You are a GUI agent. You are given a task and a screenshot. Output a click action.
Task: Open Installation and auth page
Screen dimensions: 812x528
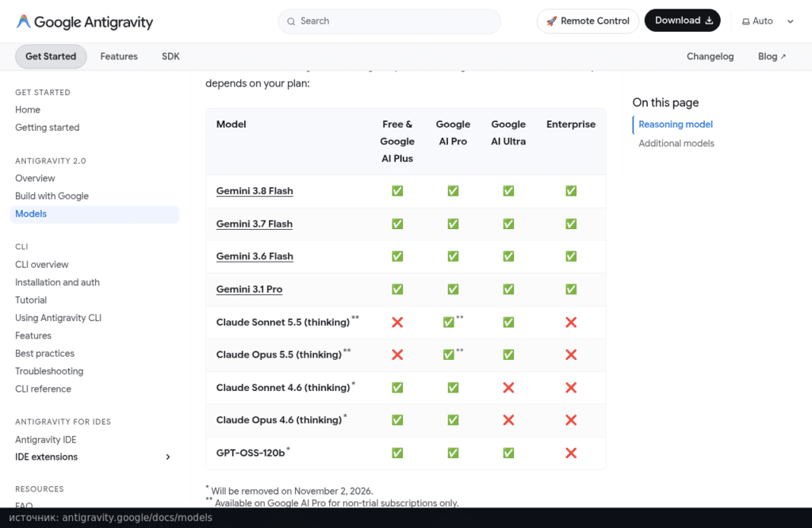[57, 282]
